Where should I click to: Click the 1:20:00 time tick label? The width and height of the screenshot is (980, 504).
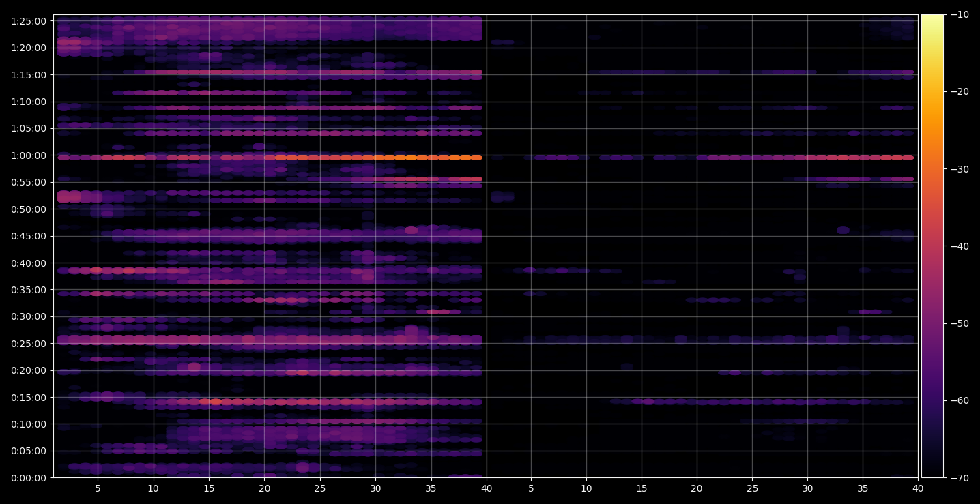coord(29,48)
